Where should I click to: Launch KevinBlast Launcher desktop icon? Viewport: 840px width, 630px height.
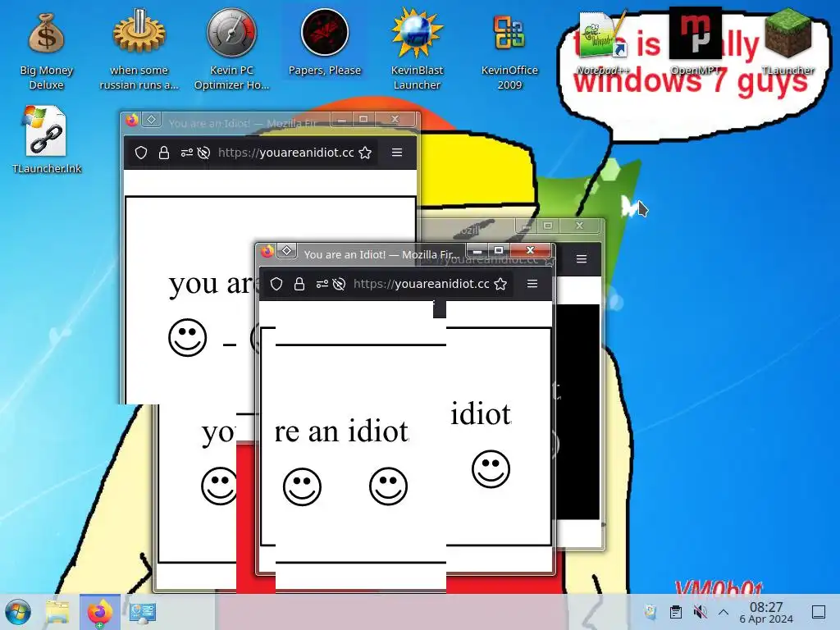[417, 49]
